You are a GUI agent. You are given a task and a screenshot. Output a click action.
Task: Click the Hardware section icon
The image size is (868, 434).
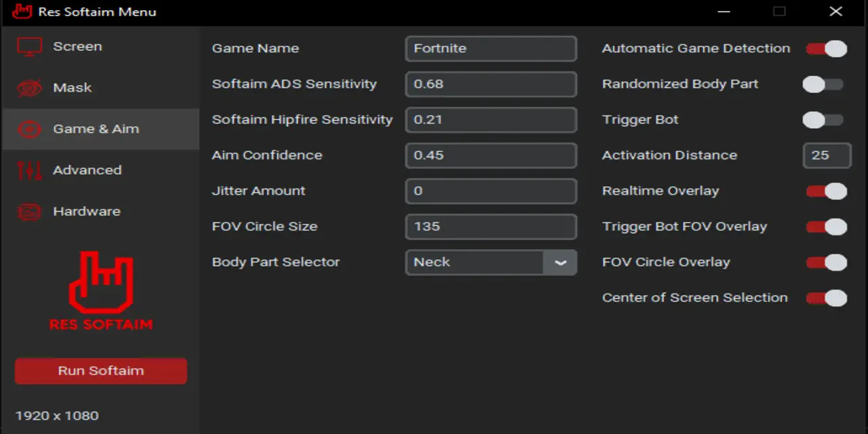click(28, 212)
